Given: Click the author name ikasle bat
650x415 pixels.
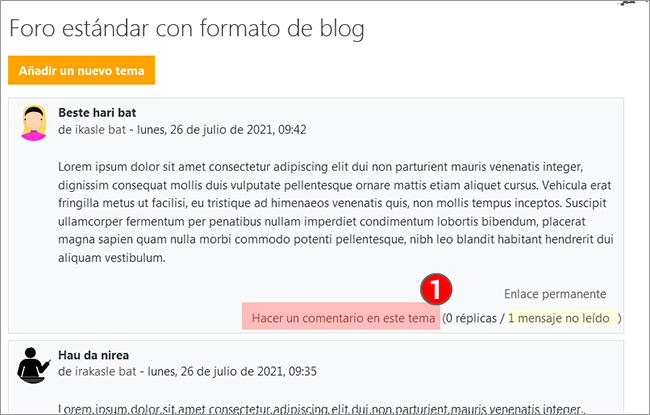Looking at the screenshot, I should point(106,130).
